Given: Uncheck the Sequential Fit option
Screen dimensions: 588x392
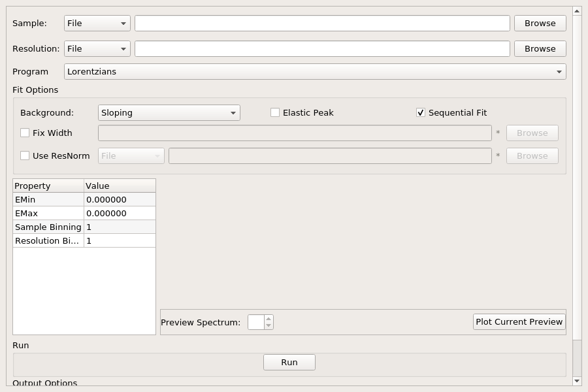Looking at the screenshot, I should coord(421,112).
